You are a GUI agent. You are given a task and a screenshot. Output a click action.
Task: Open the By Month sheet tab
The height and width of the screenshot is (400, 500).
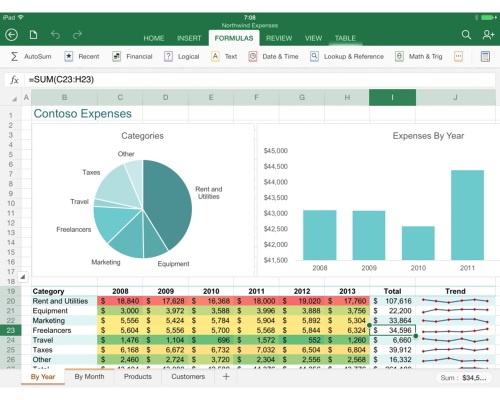pyautogui.click(x=89, y=377)
